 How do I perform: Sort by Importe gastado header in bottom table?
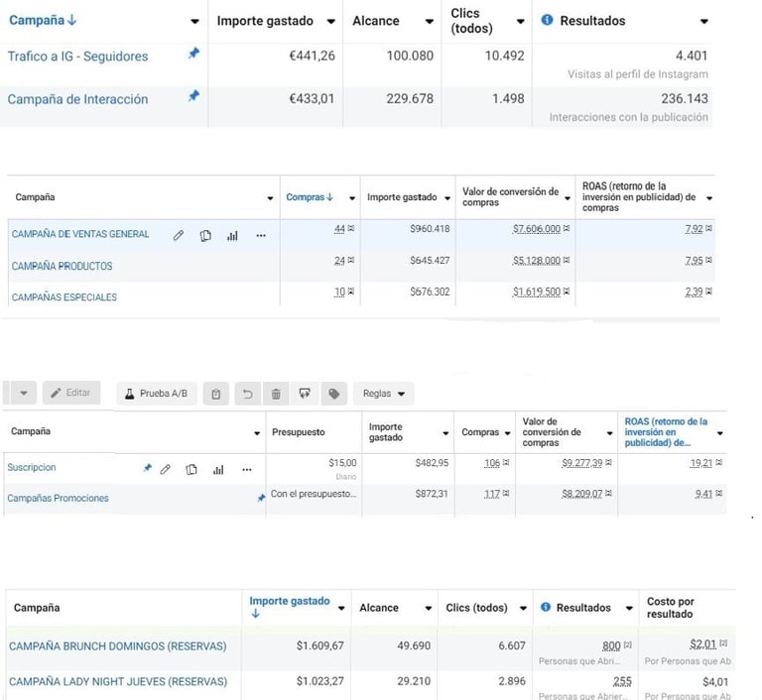tap(290, 607)
